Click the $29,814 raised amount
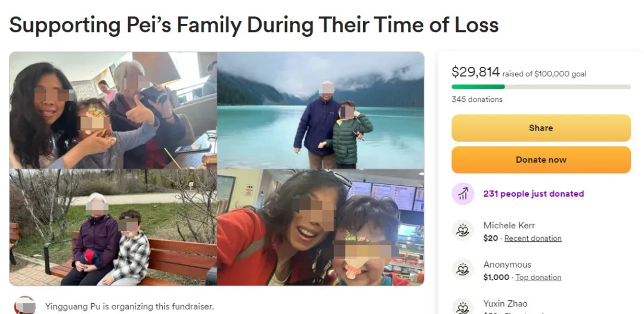Screen dimensions: 644x314 click(x=476, y=72)
